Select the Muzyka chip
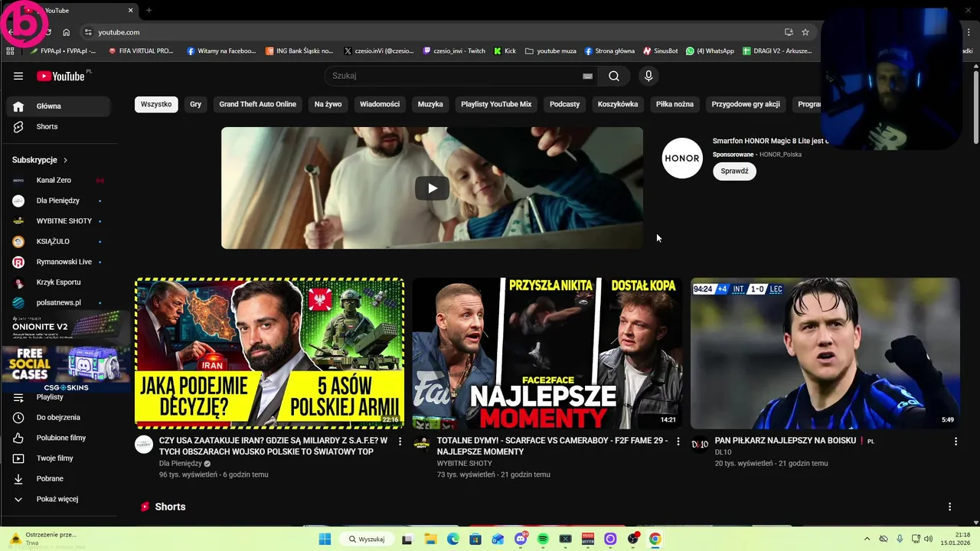This screenshot has width=980, height=551. point(430,104)
